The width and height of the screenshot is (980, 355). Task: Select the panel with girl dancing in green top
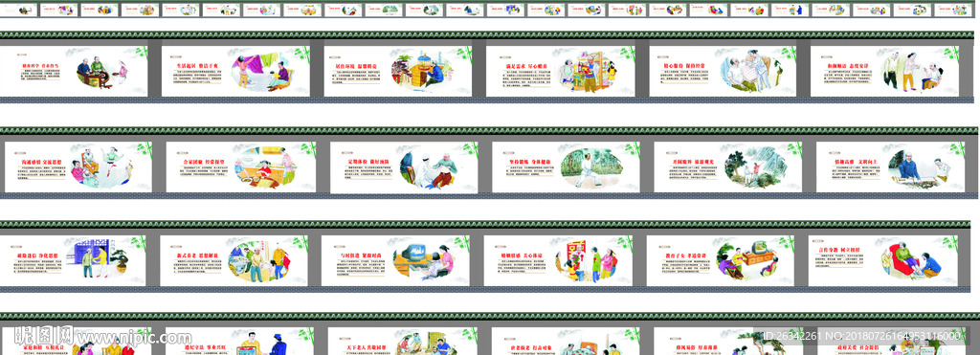point(78,166)
